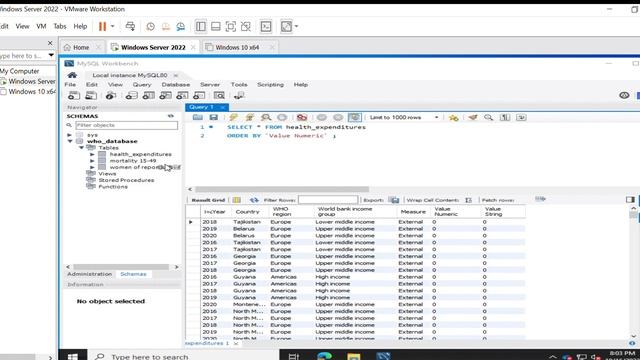The image size is (640, 360).
Task: Reconnect to DBMS icon
Action: tap(239, 96)
